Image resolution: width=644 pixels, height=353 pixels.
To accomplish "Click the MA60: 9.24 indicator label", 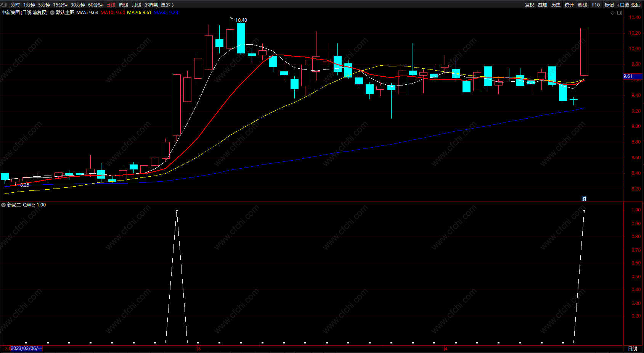I will (166, 13).
